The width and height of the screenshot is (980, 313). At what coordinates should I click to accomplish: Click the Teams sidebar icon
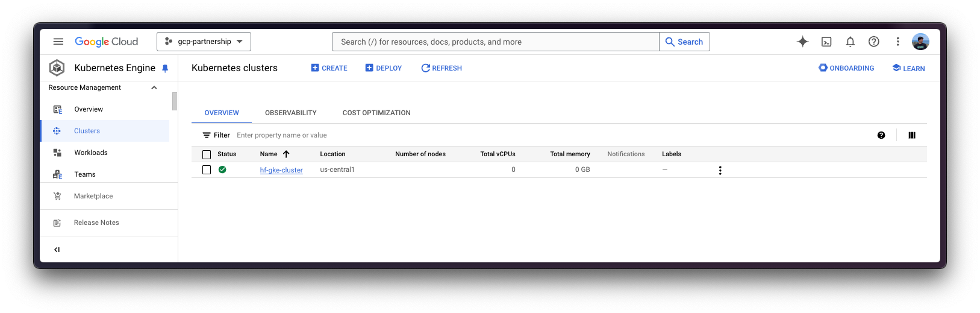pos(57,175)
